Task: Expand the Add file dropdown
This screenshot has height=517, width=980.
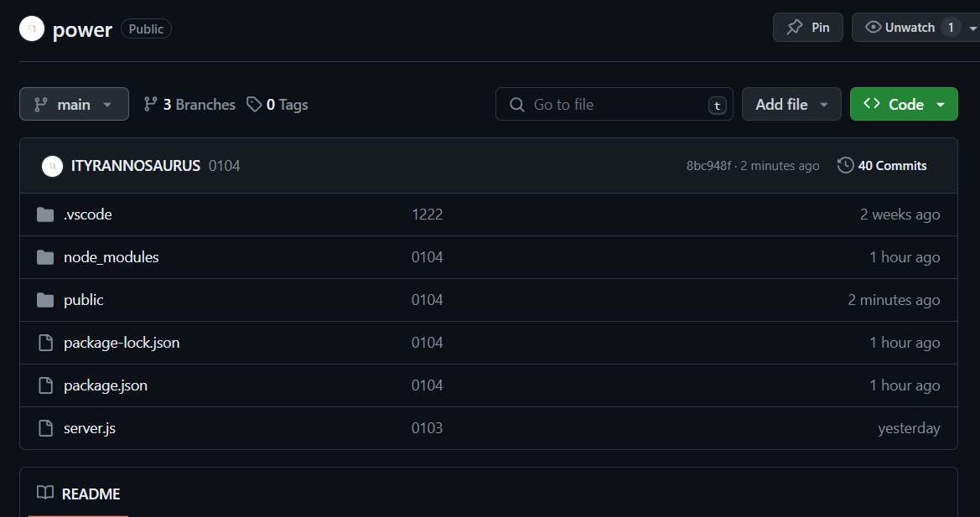Action: tap(791, 104)
